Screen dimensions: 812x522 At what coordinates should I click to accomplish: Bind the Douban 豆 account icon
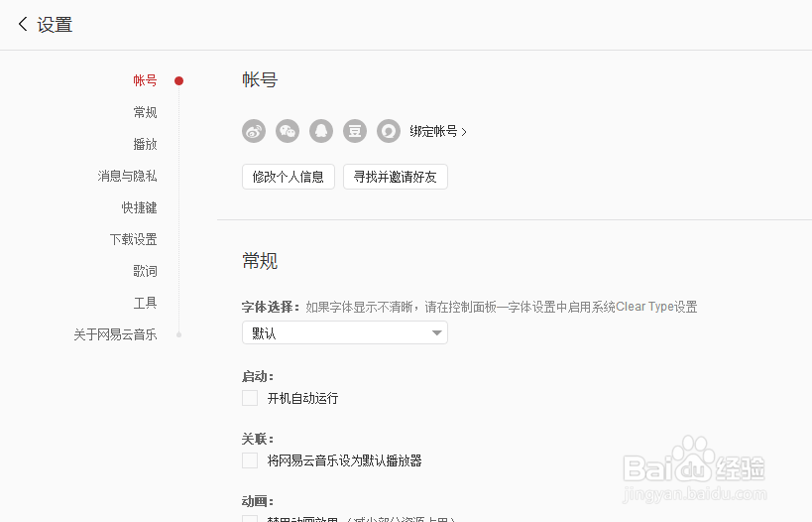point(355,131)
